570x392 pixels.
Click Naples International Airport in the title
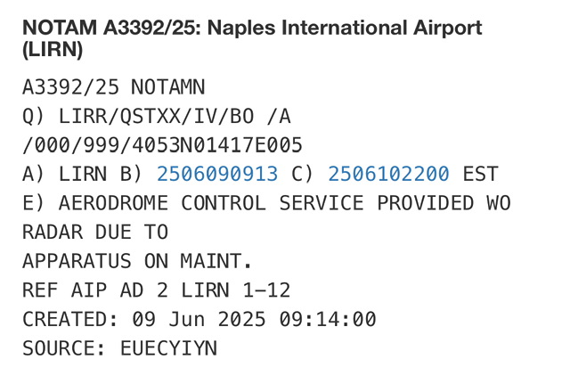click(347, 28)
